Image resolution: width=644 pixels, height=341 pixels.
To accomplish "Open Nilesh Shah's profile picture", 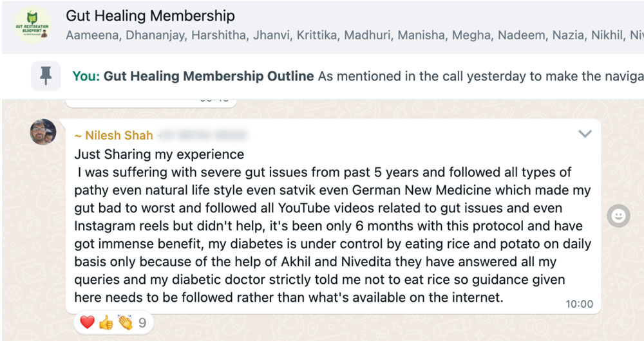I will click(x=43, y=132).
